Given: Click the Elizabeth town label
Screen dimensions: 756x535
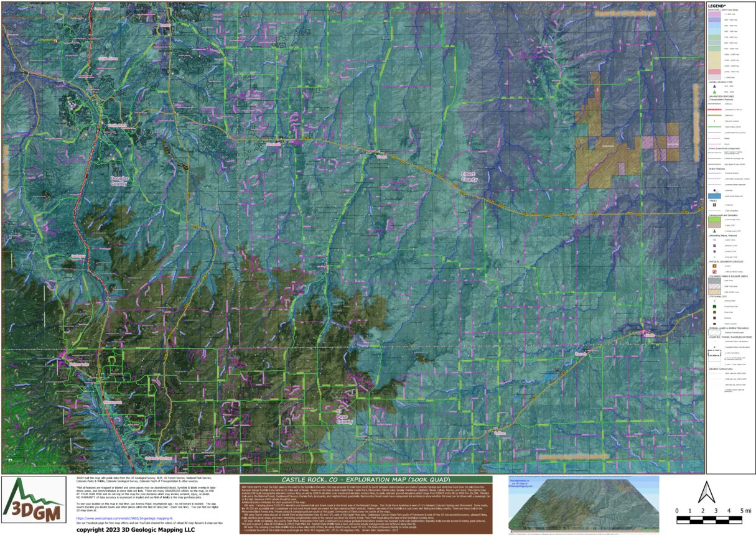Looking at the screenshot, I should point(274,144).
